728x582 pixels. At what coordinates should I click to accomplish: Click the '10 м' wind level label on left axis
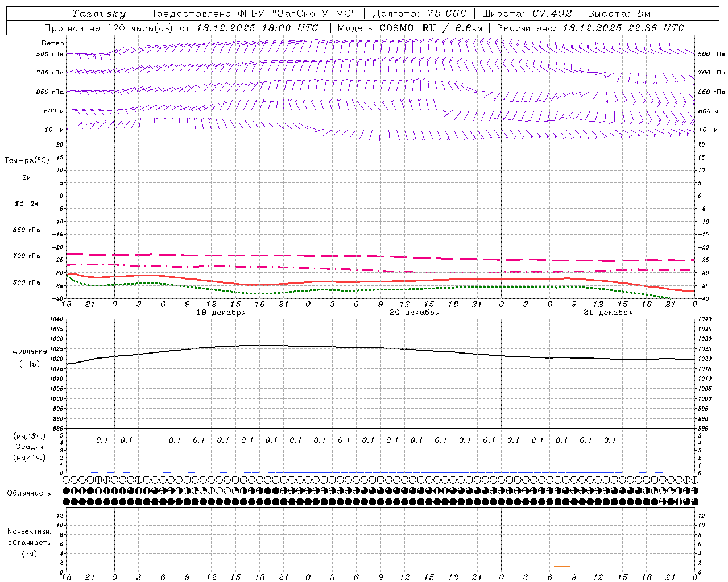(x=55, y=130)
